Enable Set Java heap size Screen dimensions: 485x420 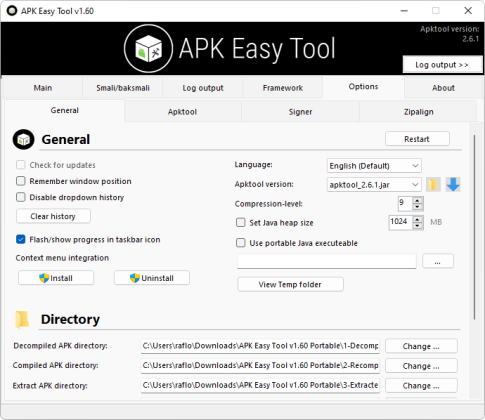(240, 222)
